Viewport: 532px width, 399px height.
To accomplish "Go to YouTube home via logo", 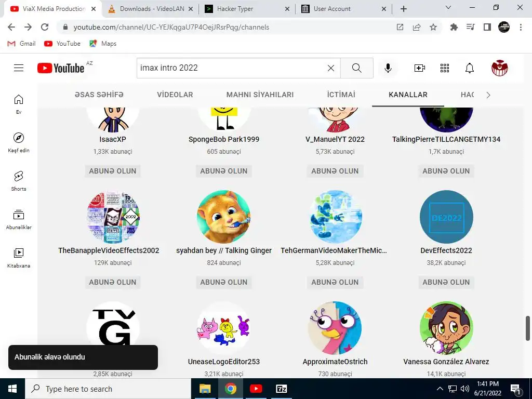I will (x=61, y=68).
